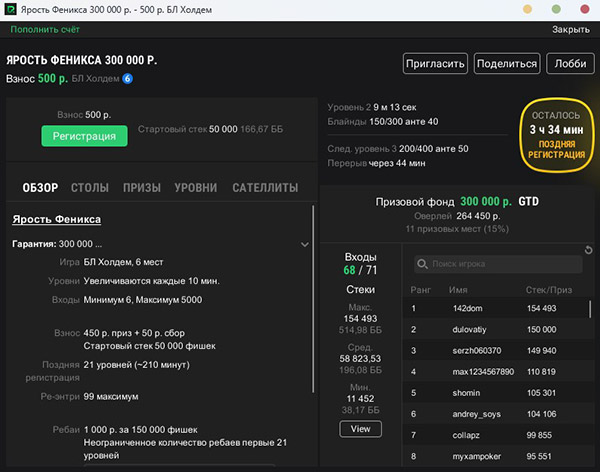Click the refresh players list icon
The width and height of the screenshot is (600, 472).
tap(589, 250)
